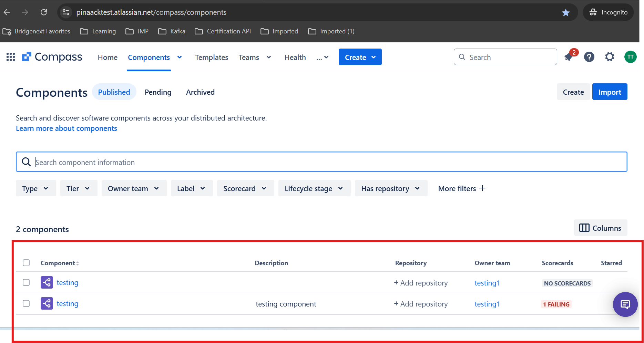Click the Compass logo icon
Viewport: 644px width, 343px height.
pos(27,57)
